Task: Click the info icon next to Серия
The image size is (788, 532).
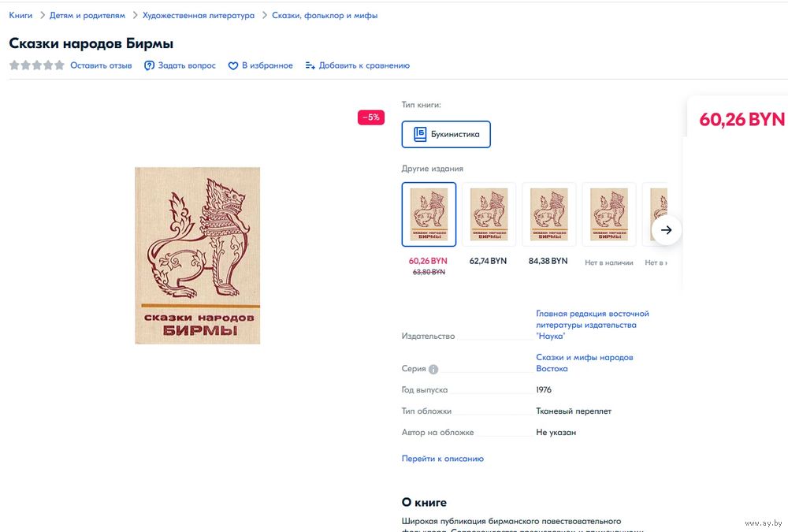Action: click(433, 369)
